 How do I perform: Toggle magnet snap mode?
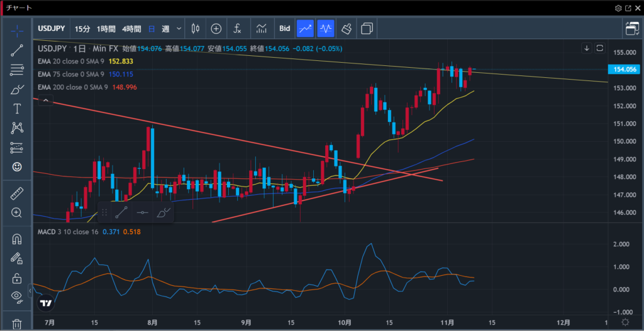click(x=17, y=239)
